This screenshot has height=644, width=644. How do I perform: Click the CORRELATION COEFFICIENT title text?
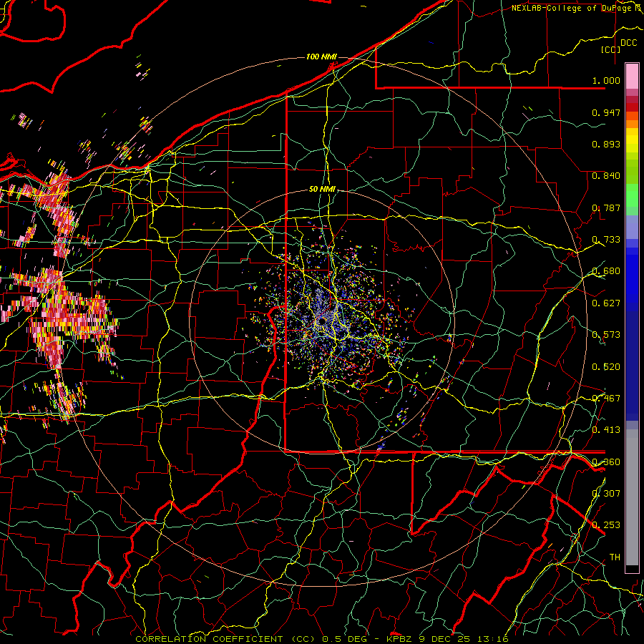(209, 639)
